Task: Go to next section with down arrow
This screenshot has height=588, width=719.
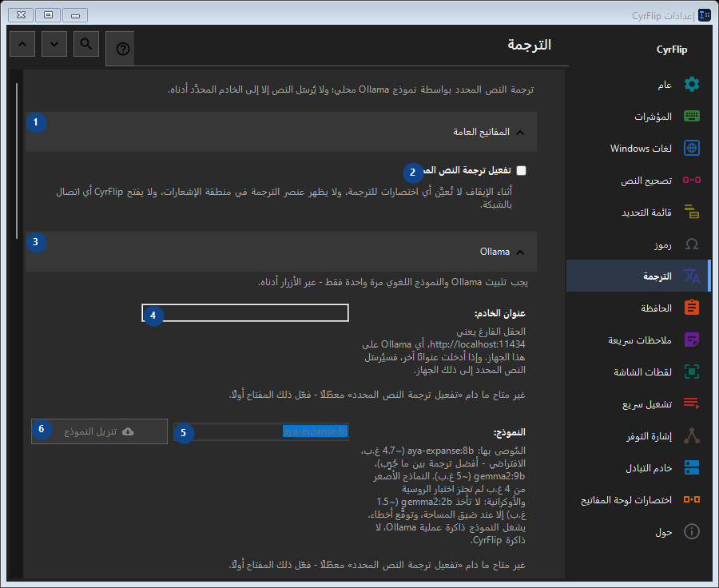Action: coord(54,44)
